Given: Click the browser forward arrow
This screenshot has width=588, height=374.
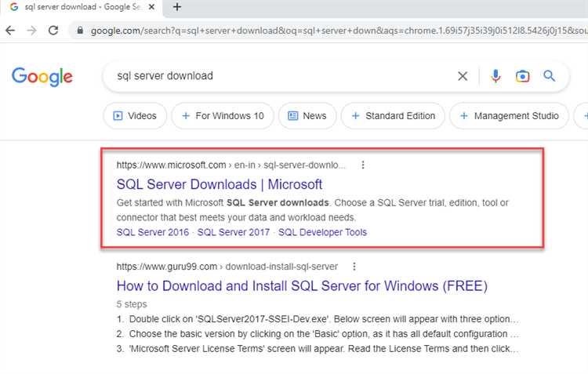Looking at the screenshot, I should [x=32, y=31].
